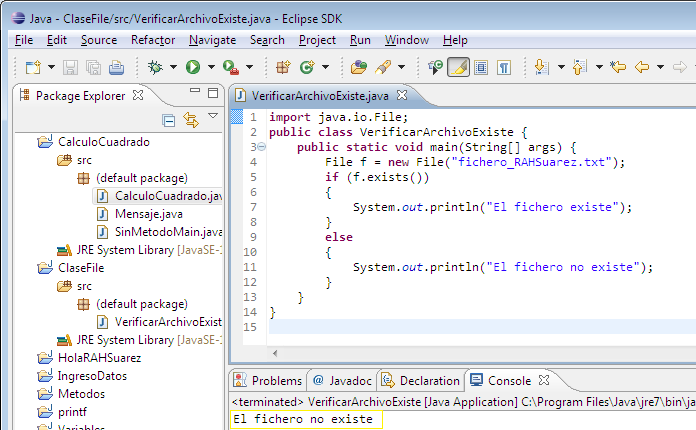Image resolution: width=696 pixels, height=430 pixels.
Task: Run the program with green Run button
Action: [193, 67]
